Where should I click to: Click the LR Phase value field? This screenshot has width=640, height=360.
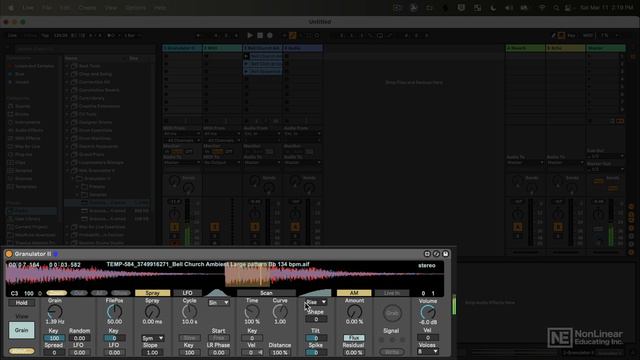tap(218, 352)
